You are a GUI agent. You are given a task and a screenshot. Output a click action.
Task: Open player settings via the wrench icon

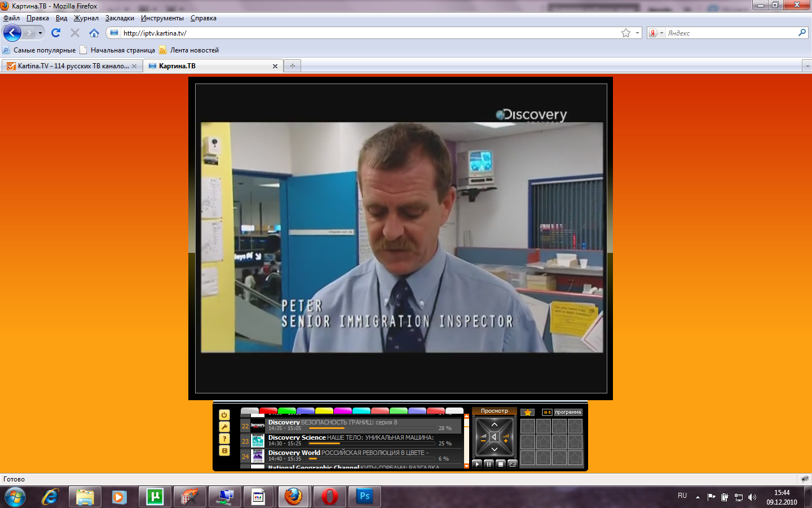click(224, 427)
